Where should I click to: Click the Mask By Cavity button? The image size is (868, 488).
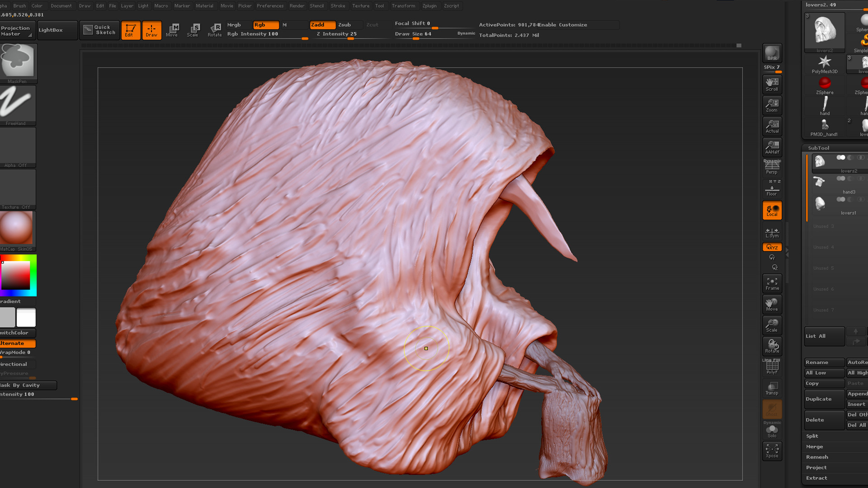pos(28,385)
